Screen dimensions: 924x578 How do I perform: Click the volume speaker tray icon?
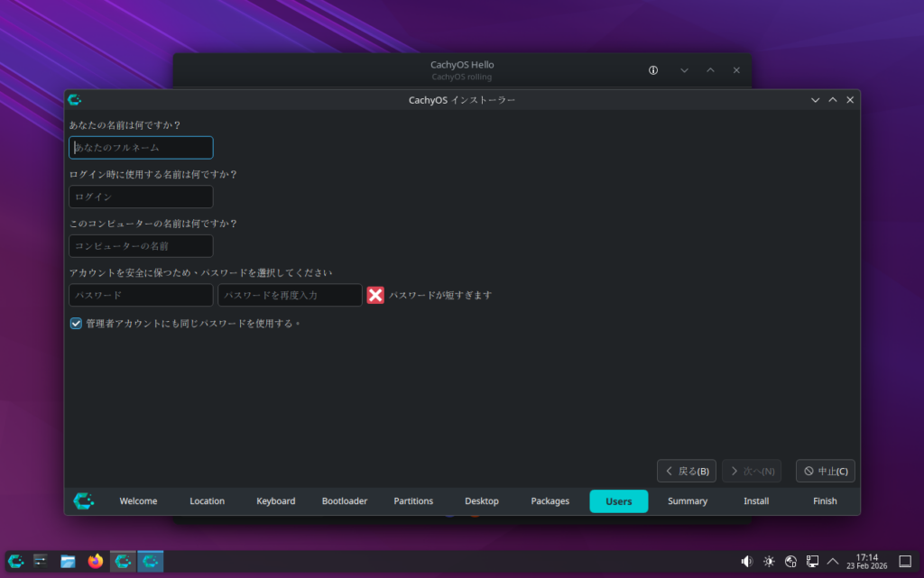tap(746, 561)
